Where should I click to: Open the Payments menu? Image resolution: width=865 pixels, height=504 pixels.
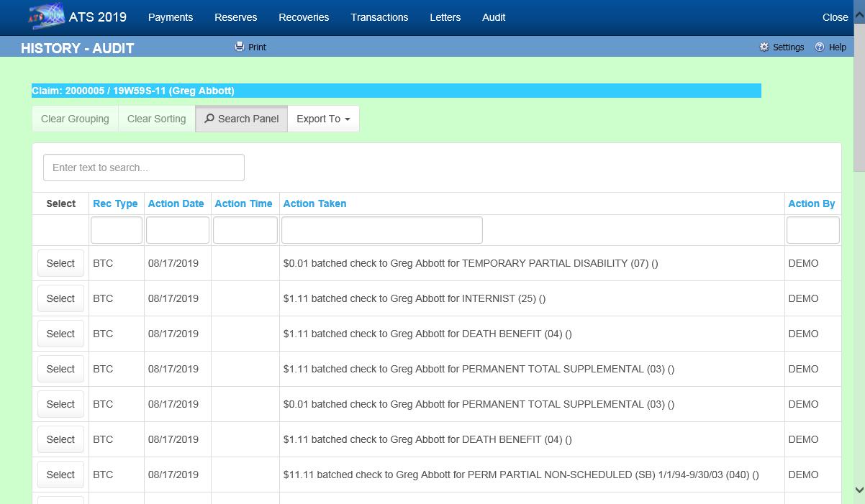(x=171, y=17)
